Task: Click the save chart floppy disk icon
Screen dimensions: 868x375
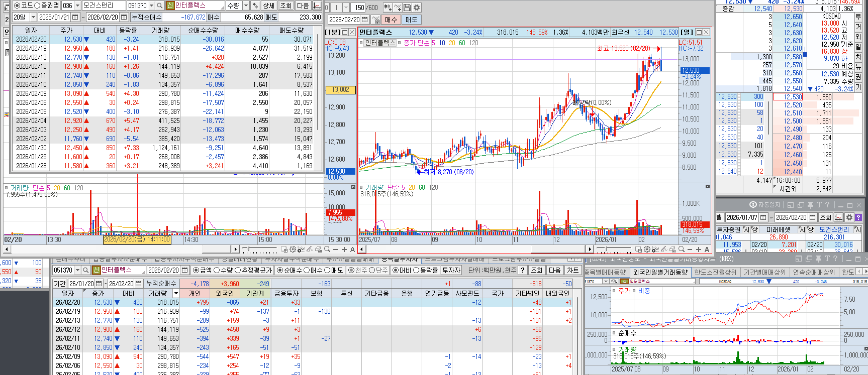Action: pyautogui.click(x=407, y=8)
